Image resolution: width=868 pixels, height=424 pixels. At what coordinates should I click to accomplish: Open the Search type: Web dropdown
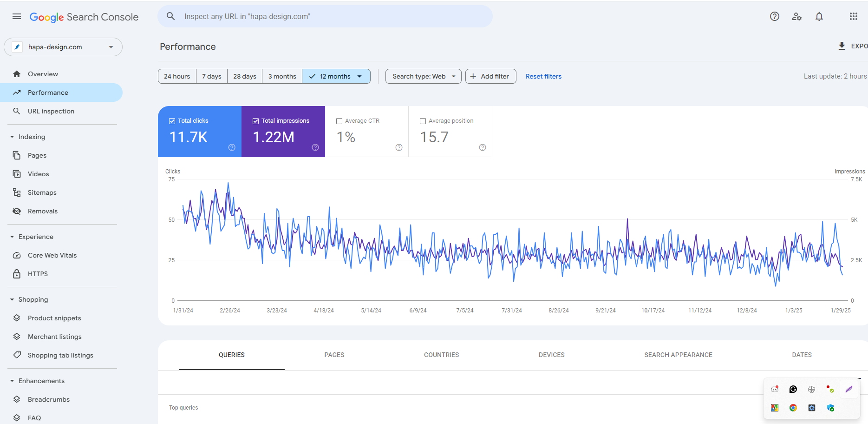point(424,76)
